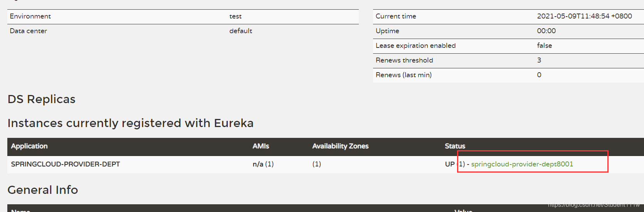The width and height of the screenshot is (644, 212).
Task: Select the lease expiration value false
Action: coord(545,46)
